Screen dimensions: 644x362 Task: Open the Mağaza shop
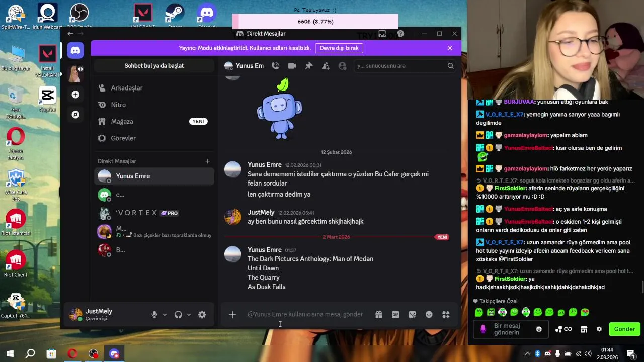point(154,121)
